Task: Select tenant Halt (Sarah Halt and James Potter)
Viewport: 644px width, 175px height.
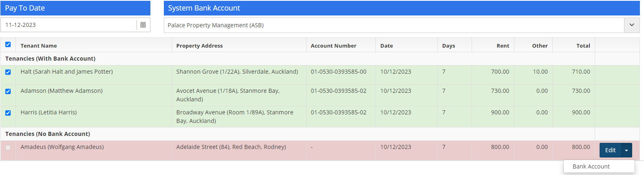Action: pos(67,72)
